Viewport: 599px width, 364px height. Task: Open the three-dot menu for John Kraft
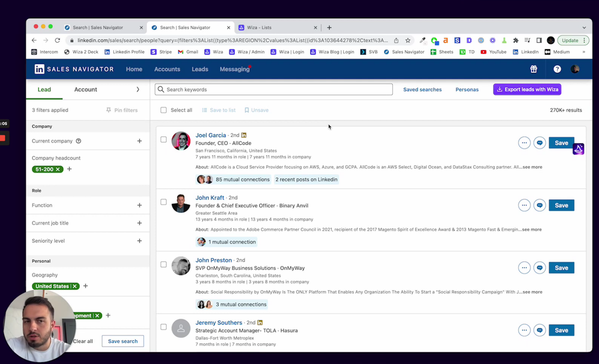524,205
